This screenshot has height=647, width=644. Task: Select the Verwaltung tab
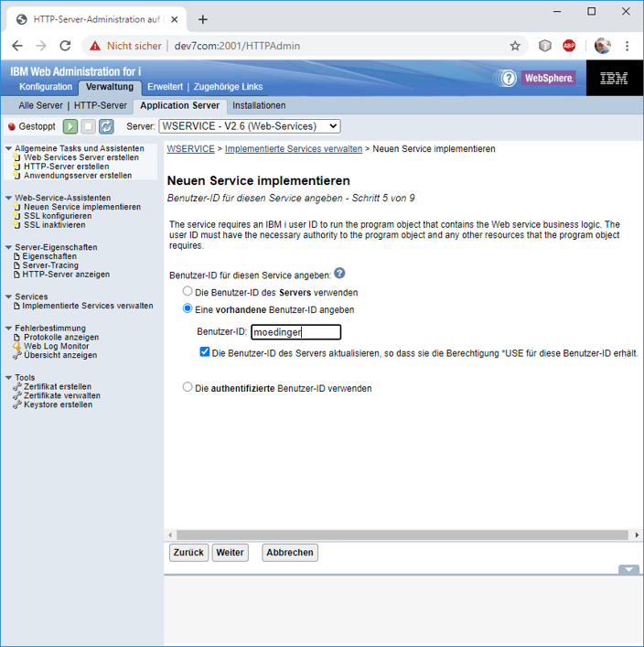110,87
